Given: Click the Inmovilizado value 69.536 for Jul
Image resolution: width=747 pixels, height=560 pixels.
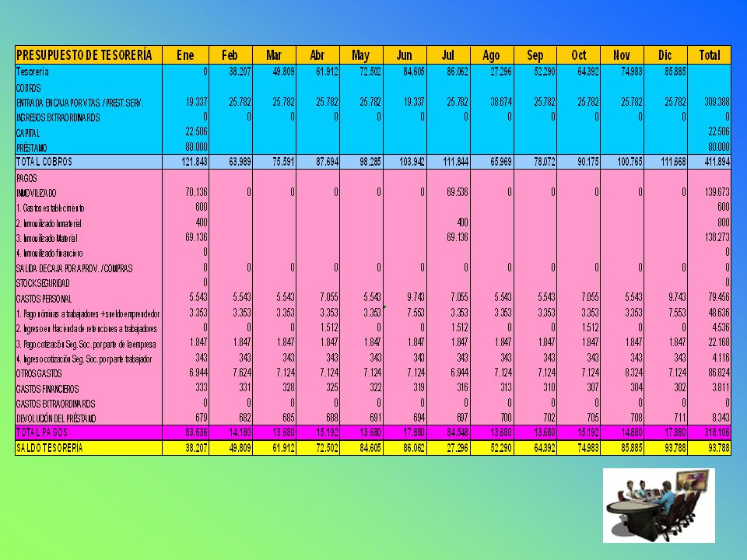Looking at the screenshot, I should (458, 192).
